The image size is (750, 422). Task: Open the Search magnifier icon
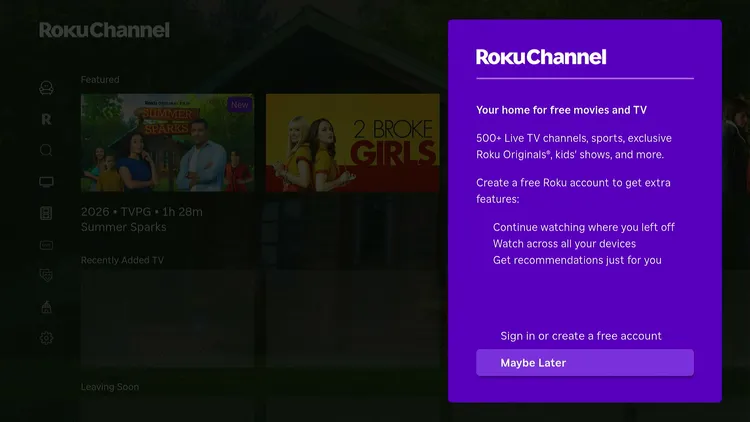coord(46,150)
